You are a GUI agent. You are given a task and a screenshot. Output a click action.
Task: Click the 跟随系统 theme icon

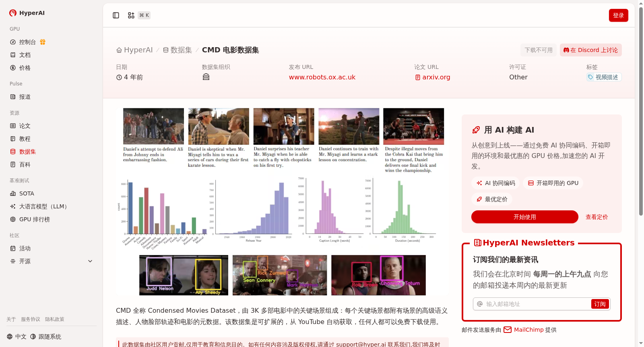33,337
